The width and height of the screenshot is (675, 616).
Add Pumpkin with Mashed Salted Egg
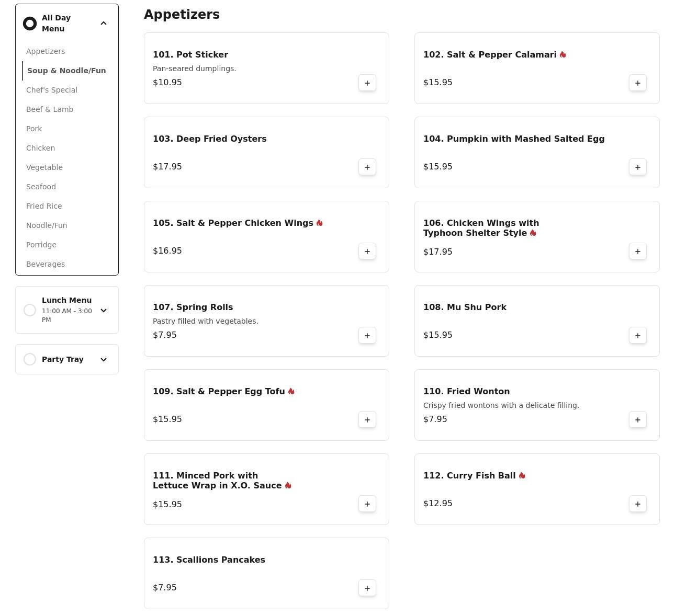(x=637, y=167)
